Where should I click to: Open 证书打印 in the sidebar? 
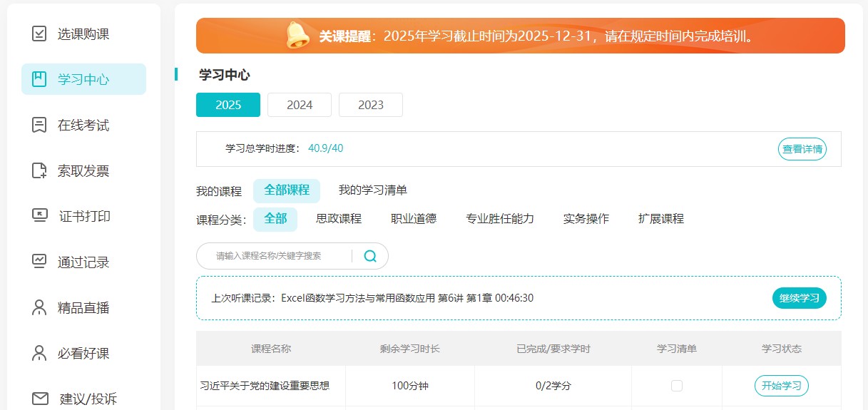pos(83,216)
